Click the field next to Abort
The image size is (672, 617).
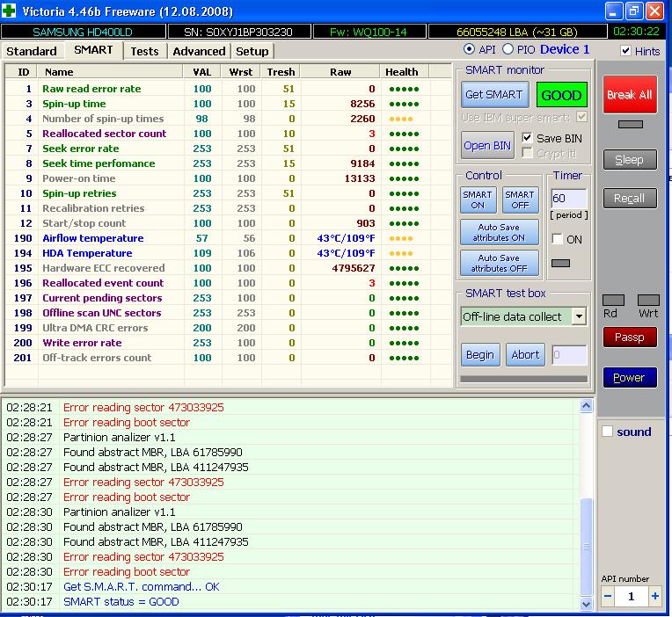pos(569,355)
